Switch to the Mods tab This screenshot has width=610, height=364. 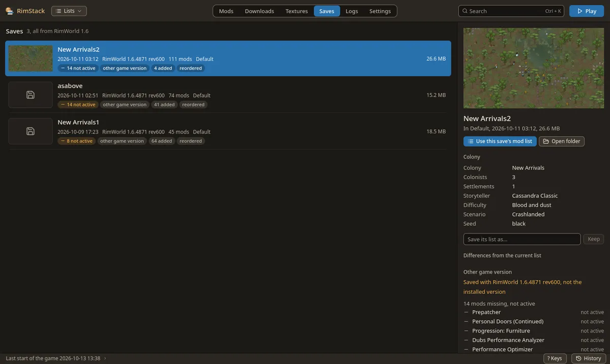[x=226, y=11]
